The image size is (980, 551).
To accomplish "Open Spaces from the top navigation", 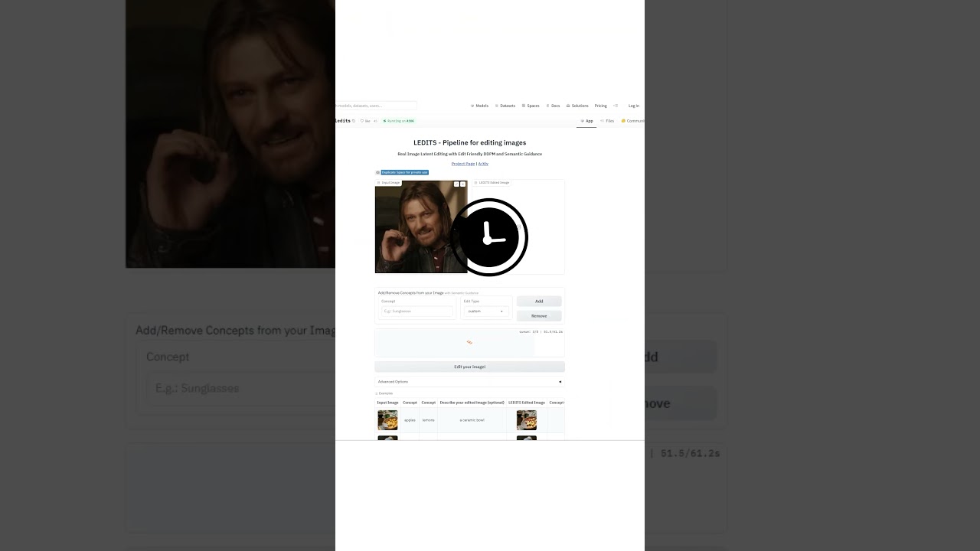I will tap(531, 106).
